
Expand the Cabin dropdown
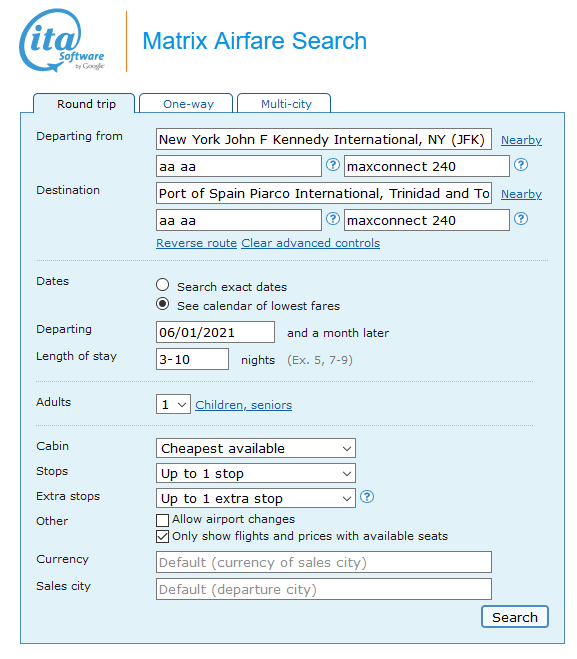[x=256, y=448]
